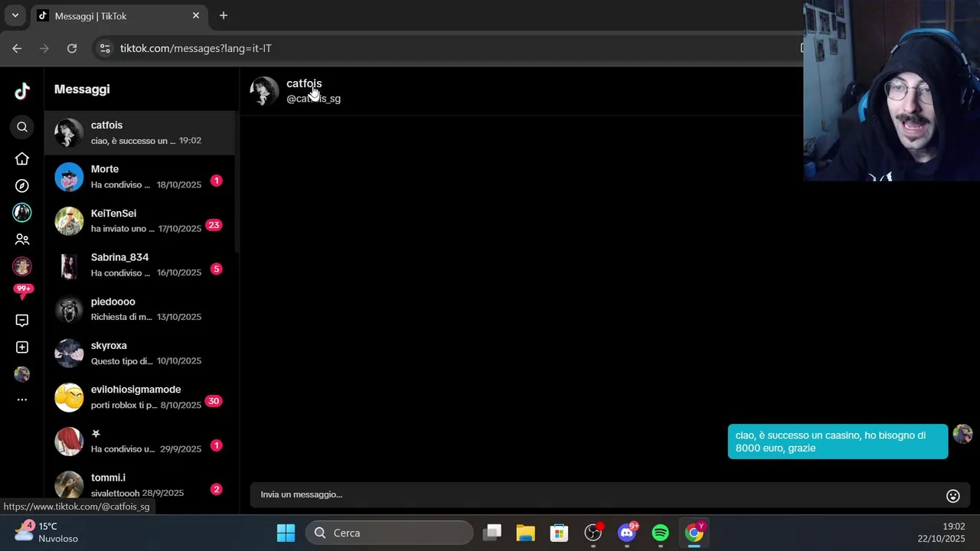
Task: Open a new browser tab
Action: [x=224, y=15]
